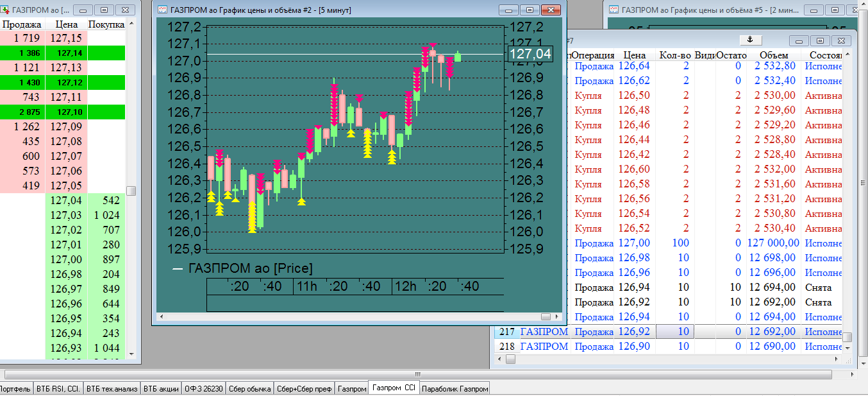This screenshot has width=868, height=396.
Task: Select order row number 218
Action: [506, 347]
